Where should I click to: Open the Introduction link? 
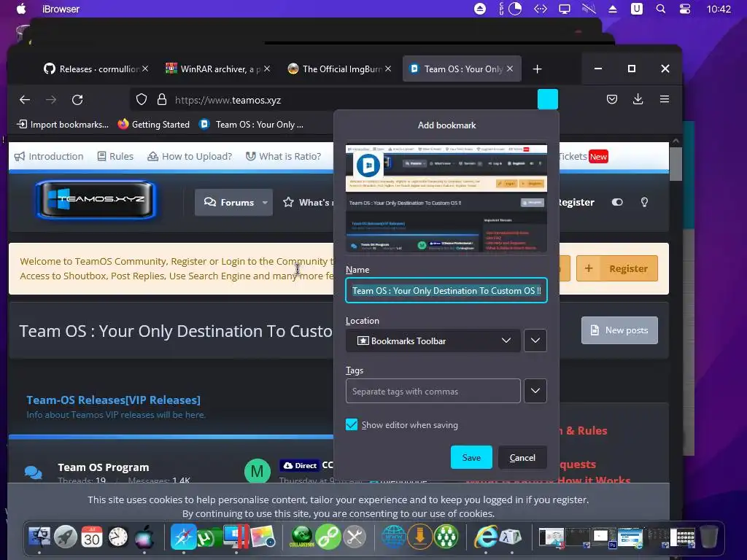(49, 156)
